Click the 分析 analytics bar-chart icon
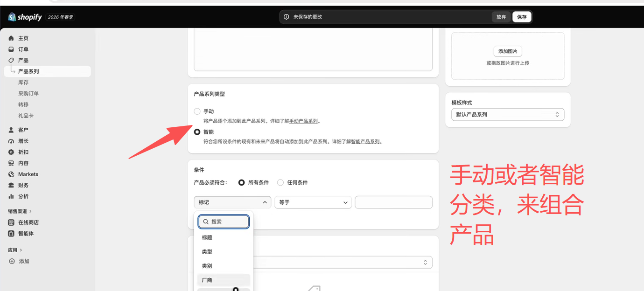 (11, 196)
